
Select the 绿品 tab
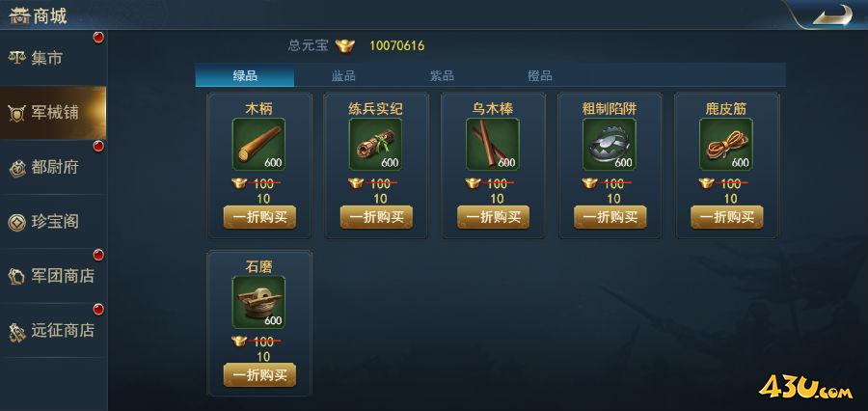245,76
